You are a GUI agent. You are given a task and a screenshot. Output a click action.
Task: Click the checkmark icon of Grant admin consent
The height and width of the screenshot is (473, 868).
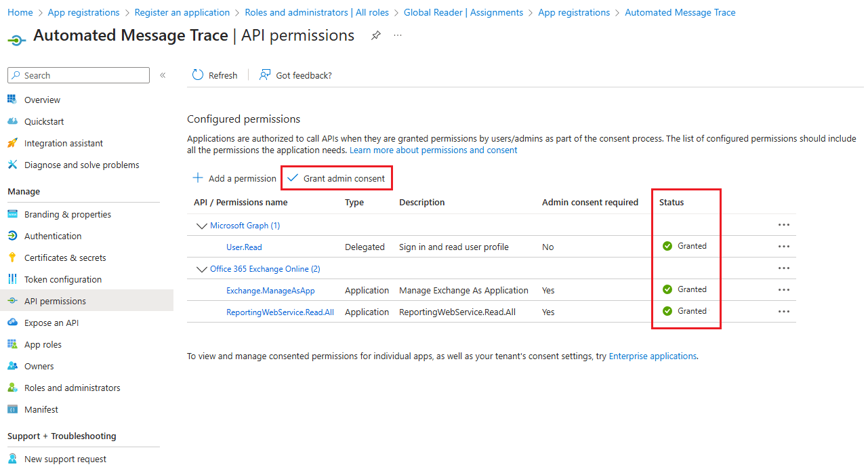293,178
